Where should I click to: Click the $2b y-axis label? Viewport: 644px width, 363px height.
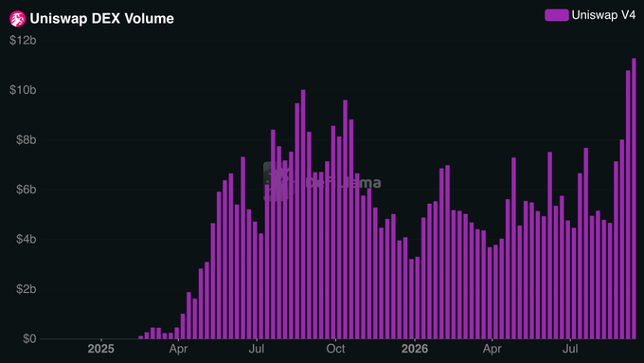[x=26, y=289]
